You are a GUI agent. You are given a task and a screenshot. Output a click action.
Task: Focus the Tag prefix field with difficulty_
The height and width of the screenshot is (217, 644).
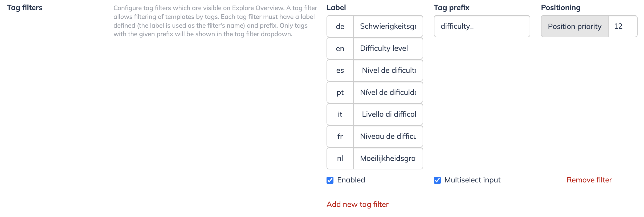point(482,26)
